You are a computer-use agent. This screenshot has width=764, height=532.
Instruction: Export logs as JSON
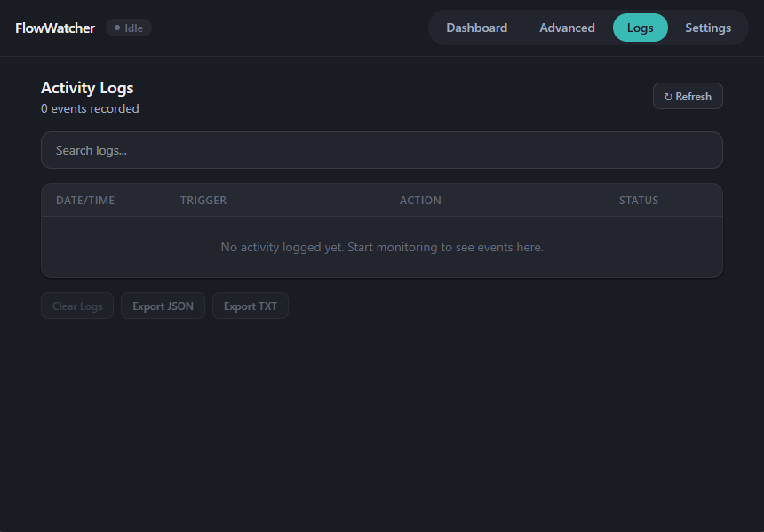tap(163, 306)
